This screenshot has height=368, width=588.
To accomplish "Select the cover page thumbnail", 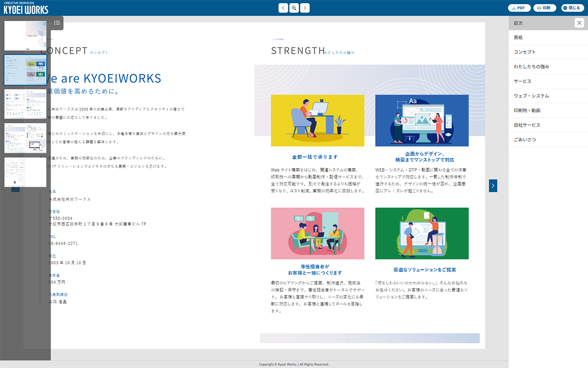I will (26, 36).
